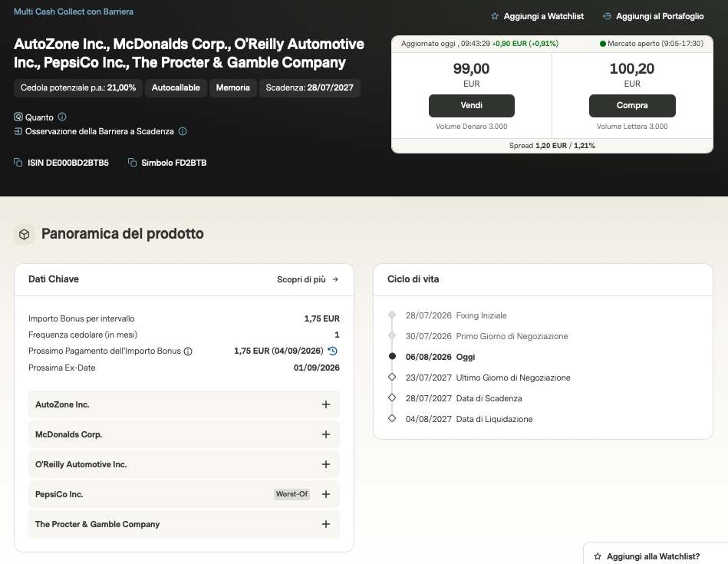The image size is (728, 564).
Task: Expand The Procter & Gamble Company row
Action: pyautogui.click(x=184, y=524)
